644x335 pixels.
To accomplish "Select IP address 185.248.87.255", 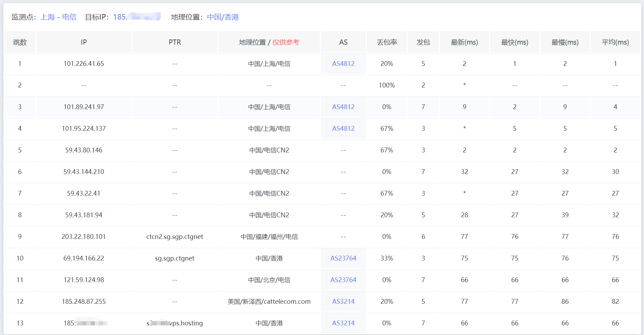I will [x=84, y=301].
